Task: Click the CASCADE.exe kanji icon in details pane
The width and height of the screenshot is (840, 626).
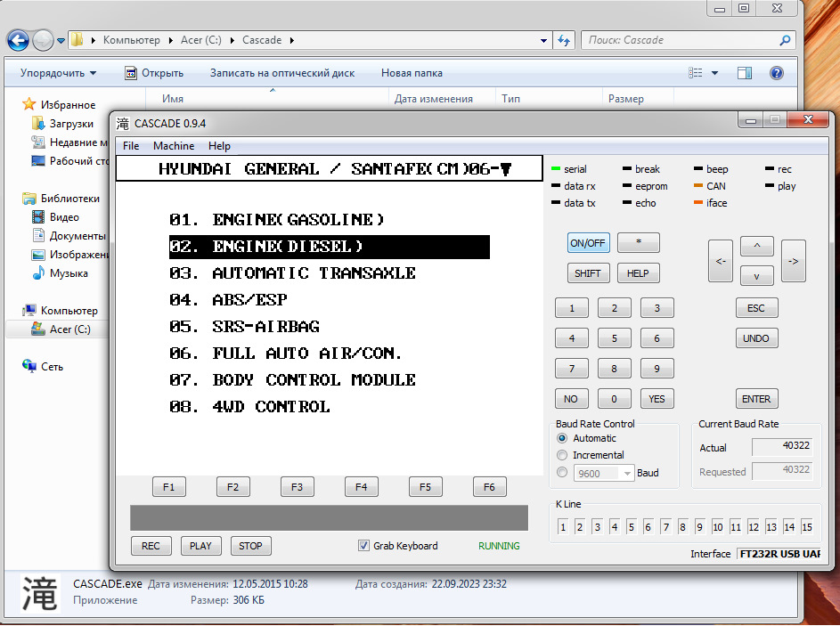Action: click(x=40, y=593)
